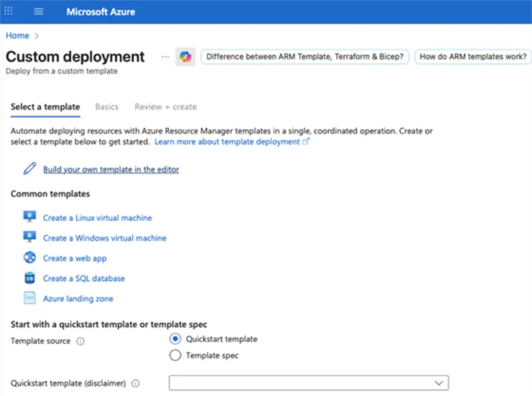Screen dimensions: 532x396
Task: Switch to the Basics tab
Action: 106,107
